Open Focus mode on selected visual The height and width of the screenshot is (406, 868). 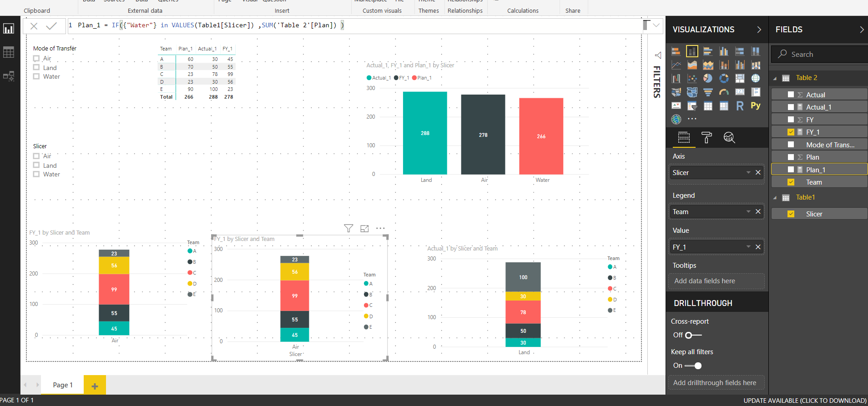[364, 228]
